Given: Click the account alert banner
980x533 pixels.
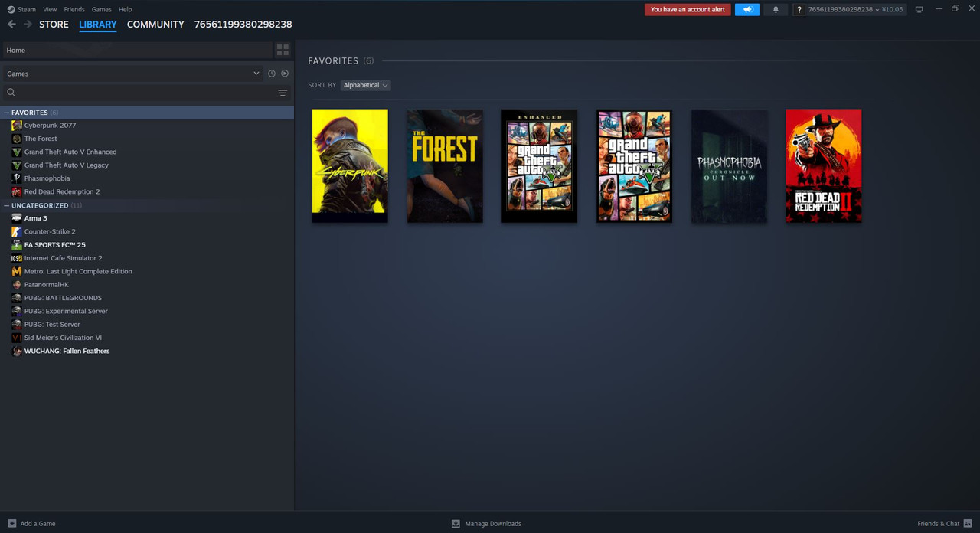Looking at the screenshot, I should point(688,9).
